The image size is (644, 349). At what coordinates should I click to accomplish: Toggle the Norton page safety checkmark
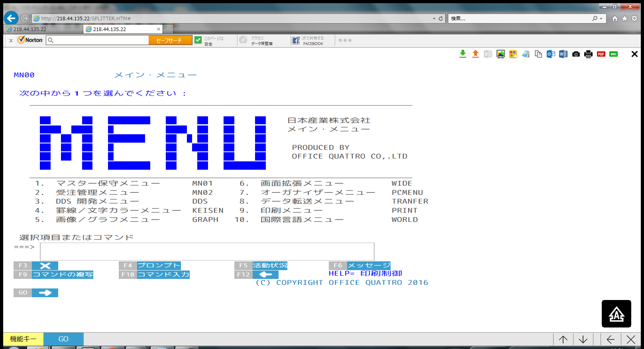(198, 40)
